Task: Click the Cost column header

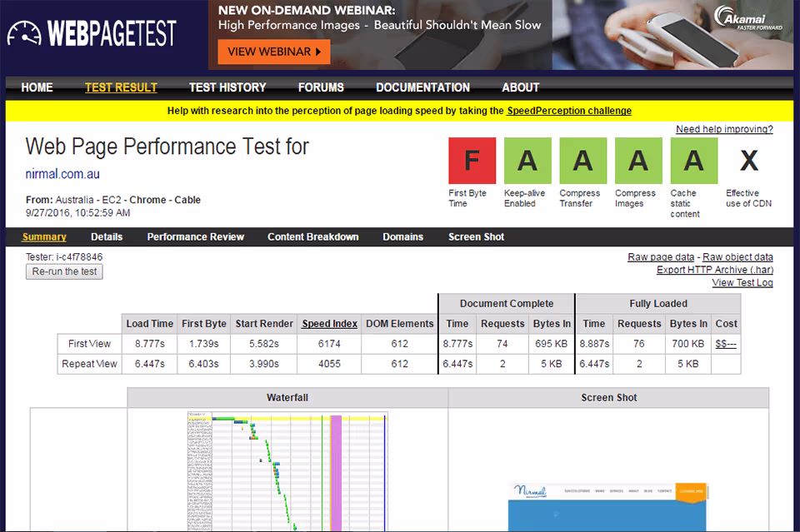Action: pos(726,324)
